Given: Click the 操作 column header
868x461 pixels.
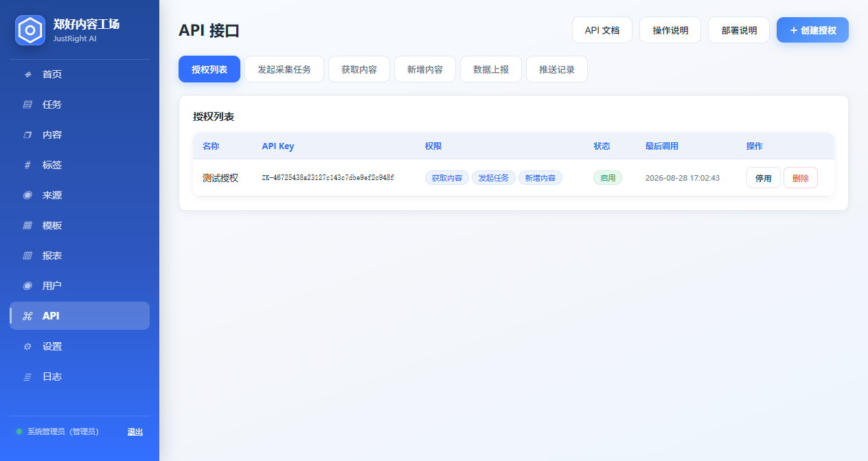Looking at the screenshot, I should tap(755, 146).
